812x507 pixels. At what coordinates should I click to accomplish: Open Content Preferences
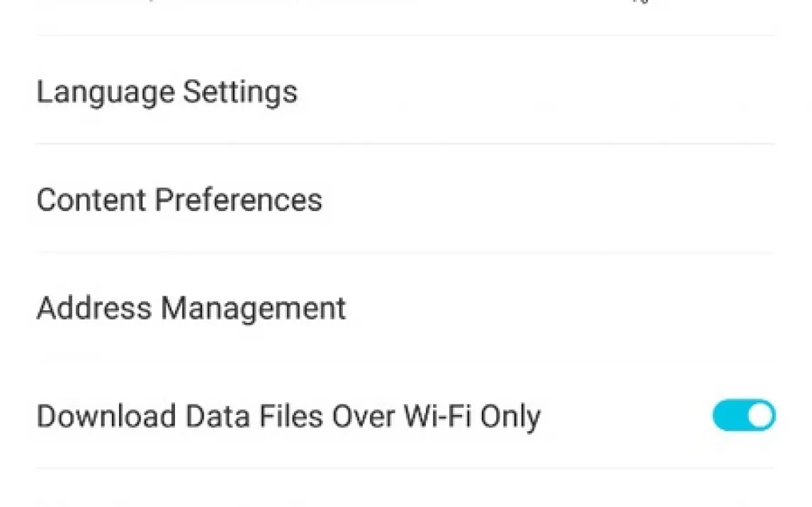tap(179, 200)
